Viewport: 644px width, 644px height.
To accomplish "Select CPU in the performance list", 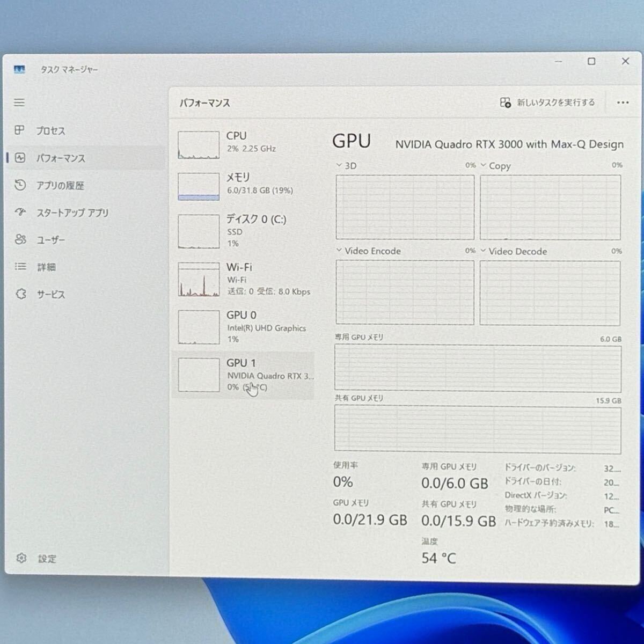I will [x=244, y=144].
